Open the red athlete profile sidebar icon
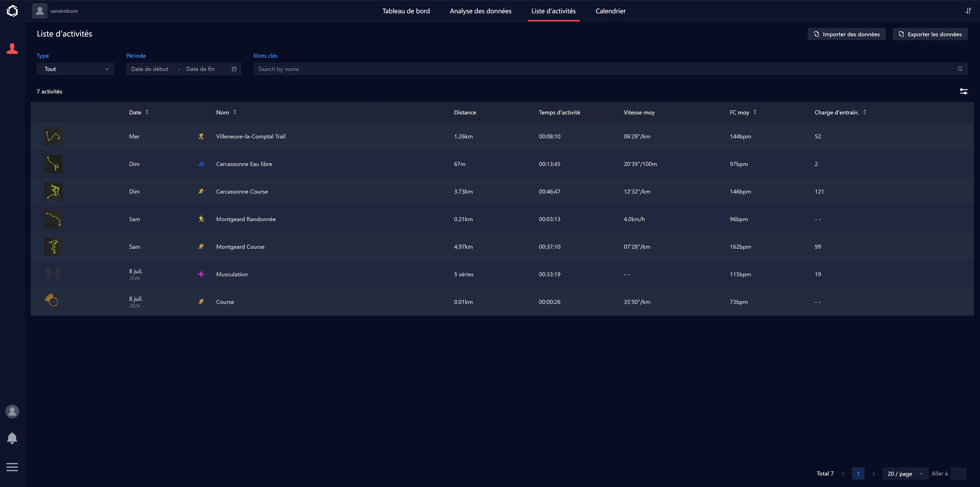This screenshot has width=980, height=487. click(12, 49)
